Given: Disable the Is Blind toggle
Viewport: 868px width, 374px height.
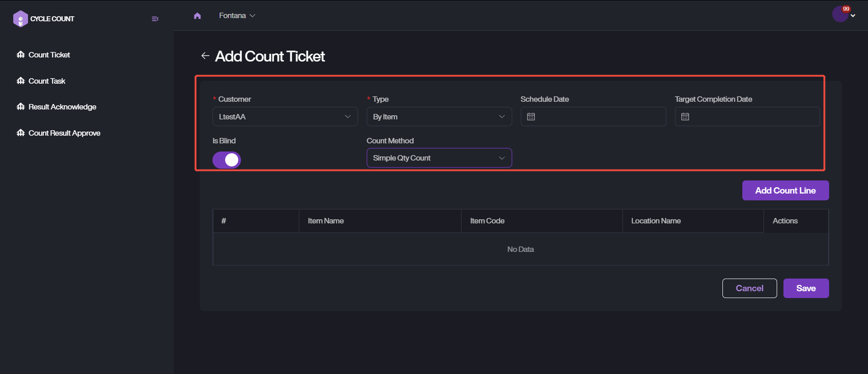Looking at the screenshot, I should pos(226,160).
